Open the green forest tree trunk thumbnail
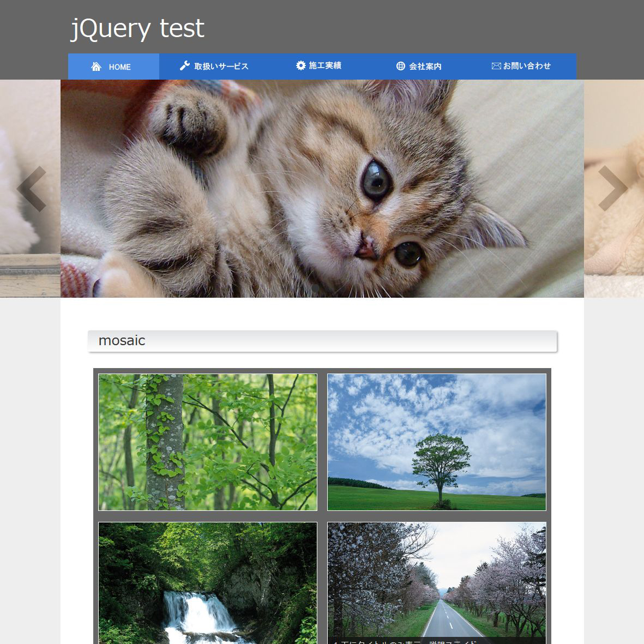The width and height of the screenshot is (644, 644). coord(208,442)
